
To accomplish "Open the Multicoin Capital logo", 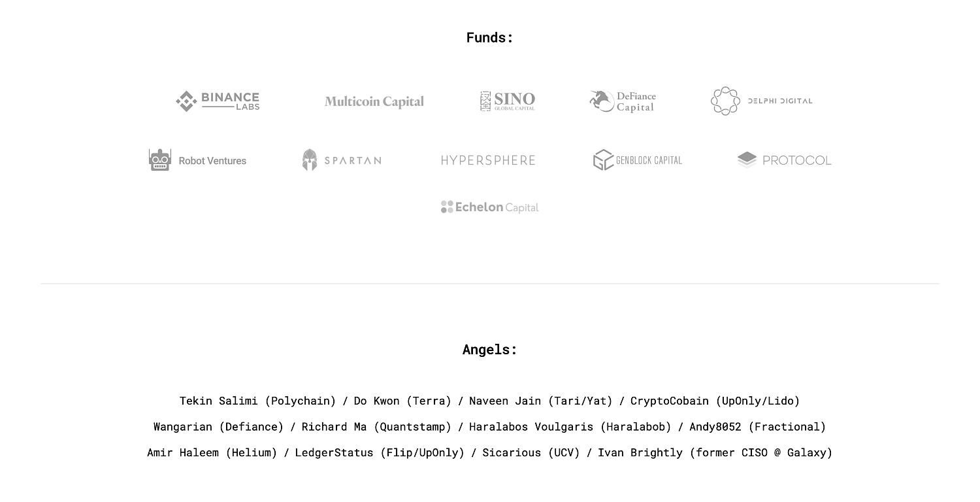I will coord(374,101).
